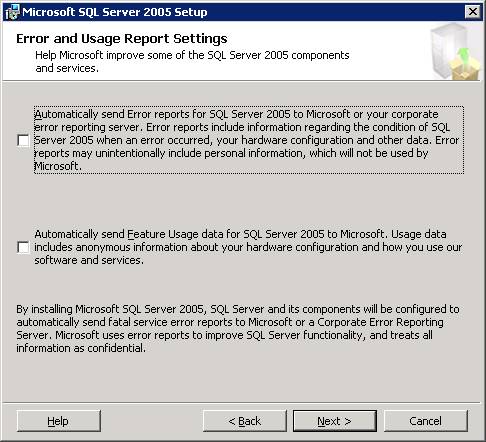The width and height of the screenshot is (486, 442).
Task: Click the 'Error and Usage Report Settings' heading
Action: pos(122,39)
